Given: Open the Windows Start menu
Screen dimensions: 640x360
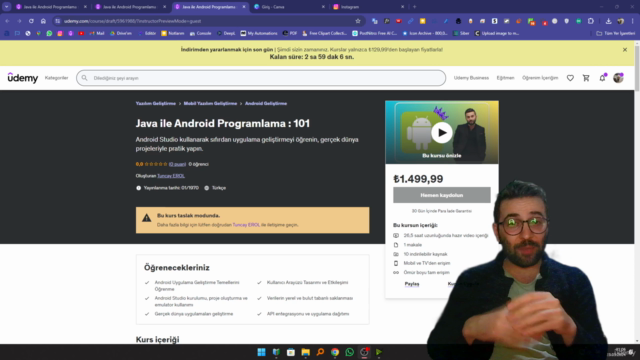Looking at the screenshot, I should click(x=262, y=352).
